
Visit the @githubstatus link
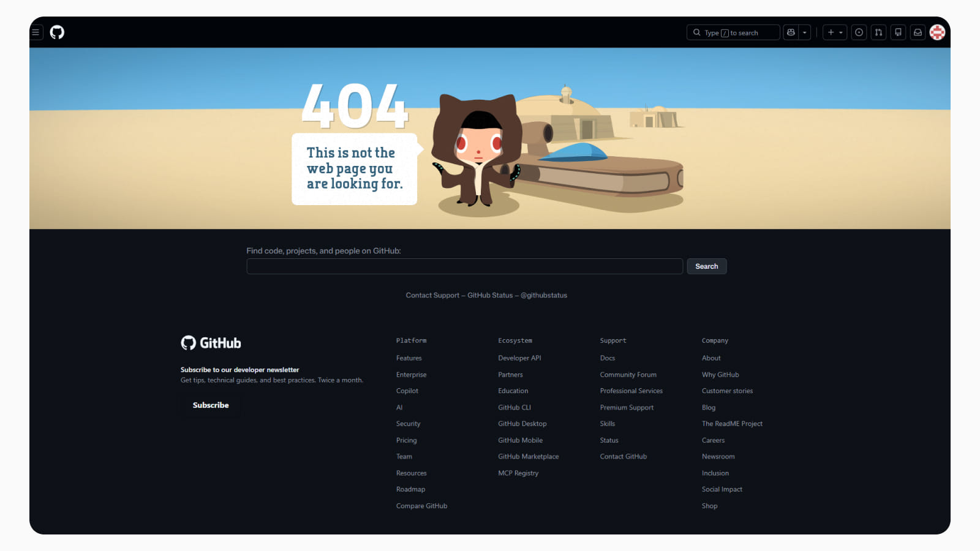[x=544, y=295]
